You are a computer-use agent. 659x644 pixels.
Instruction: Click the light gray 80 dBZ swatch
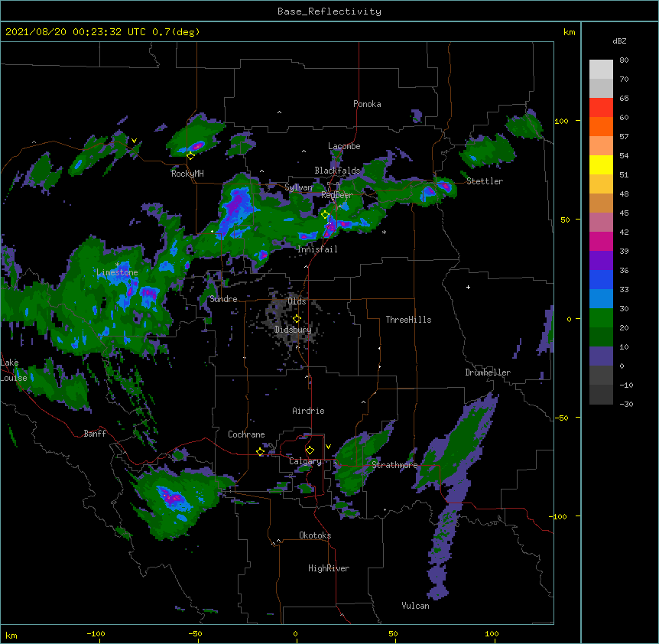[x=601, y=70]
